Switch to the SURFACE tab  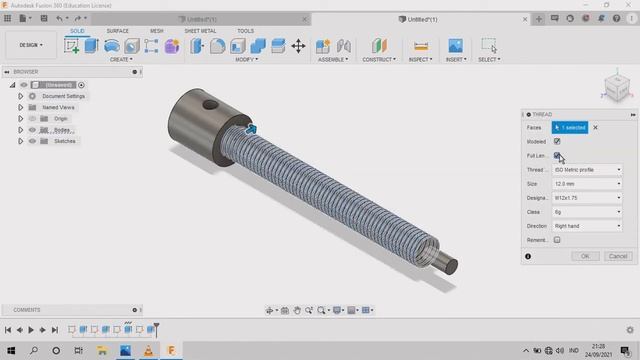(118, 31)
